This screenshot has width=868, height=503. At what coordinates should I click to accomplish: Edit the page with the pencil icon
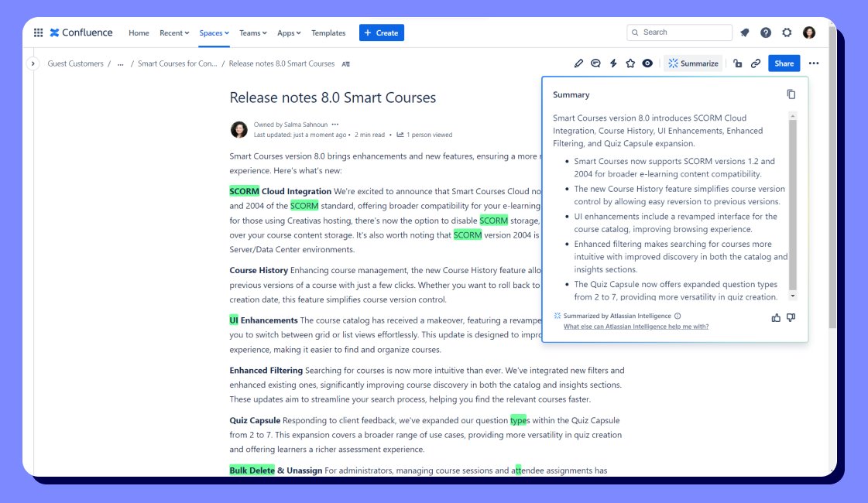pos(578,63)
